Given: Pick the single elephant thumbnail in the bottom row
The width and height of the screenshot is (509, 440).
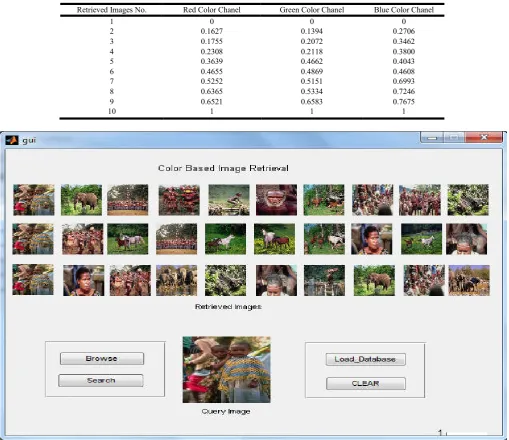Looking at the screenshot, I should click(x=374, y=280).
